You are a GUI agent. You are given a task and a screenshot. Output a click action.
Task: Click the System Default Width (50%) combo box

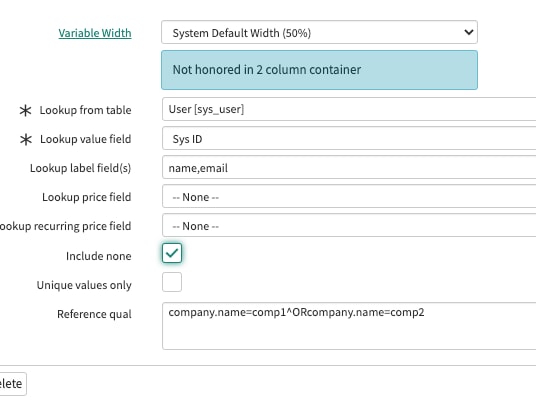click(319, 32)
